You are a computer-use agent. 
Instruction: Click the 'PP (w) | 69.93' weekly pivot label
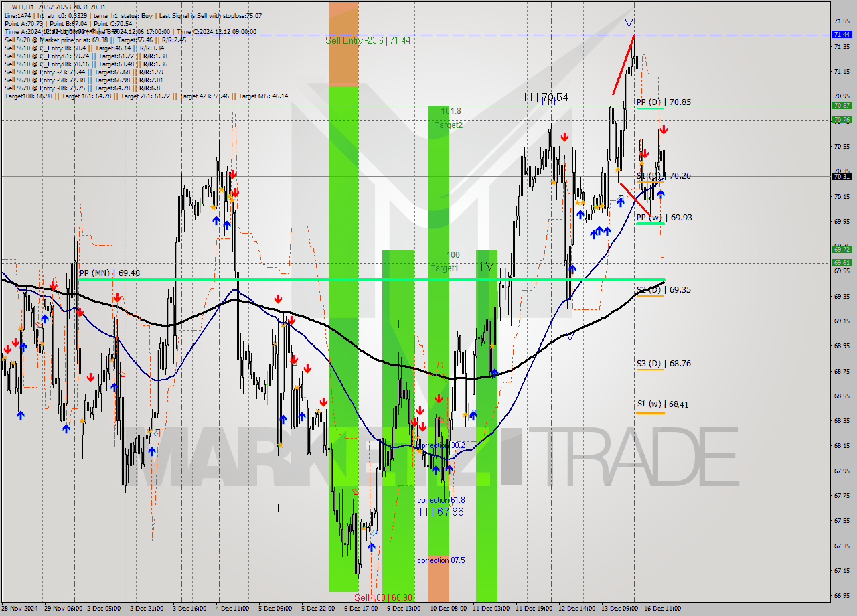664,217
